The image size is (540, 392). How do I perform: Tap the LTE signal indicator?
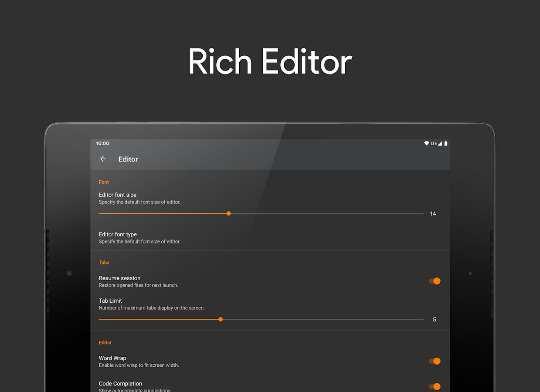[x=436, y=144]
